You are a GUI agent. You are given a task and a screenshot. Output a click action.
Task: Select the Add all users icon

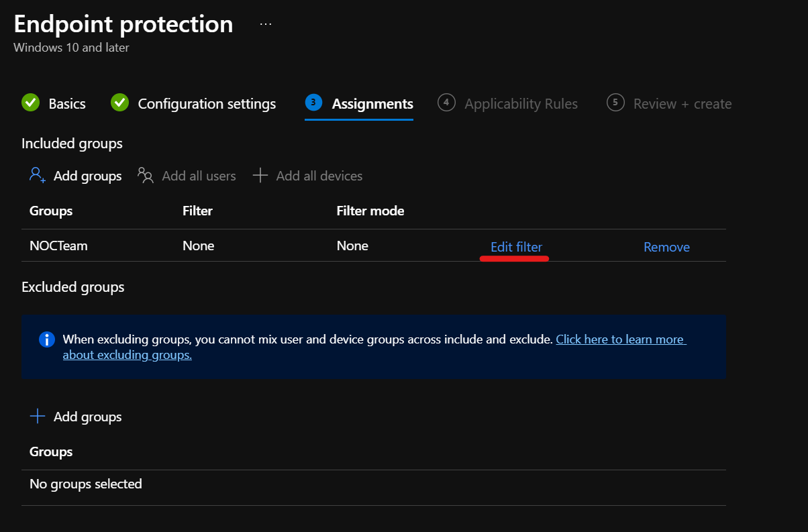[145, 175]
